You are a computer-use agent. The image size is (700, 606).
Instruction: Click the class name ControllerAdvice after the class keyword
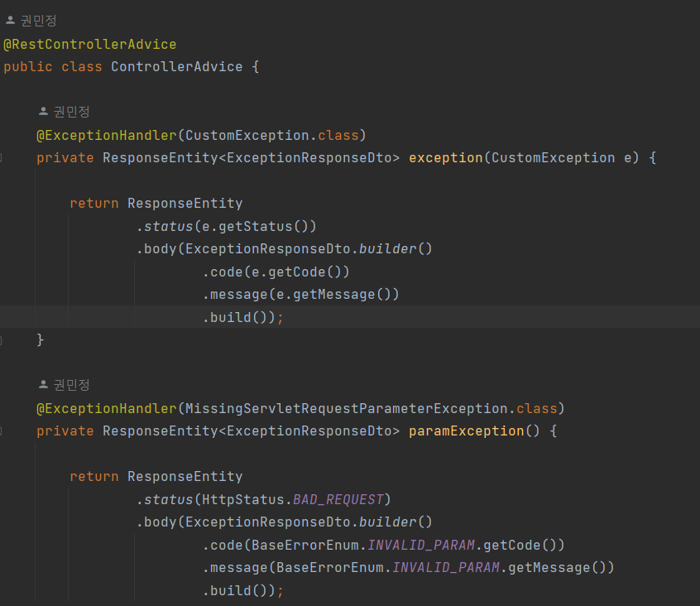177,67
